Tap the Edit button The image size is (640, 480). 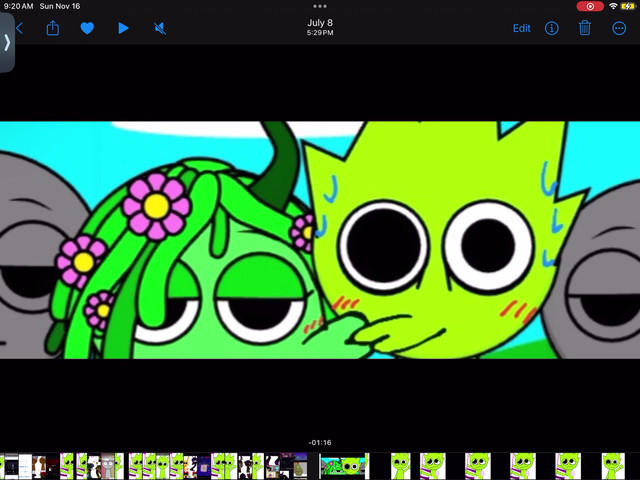[x=522, y=28]
